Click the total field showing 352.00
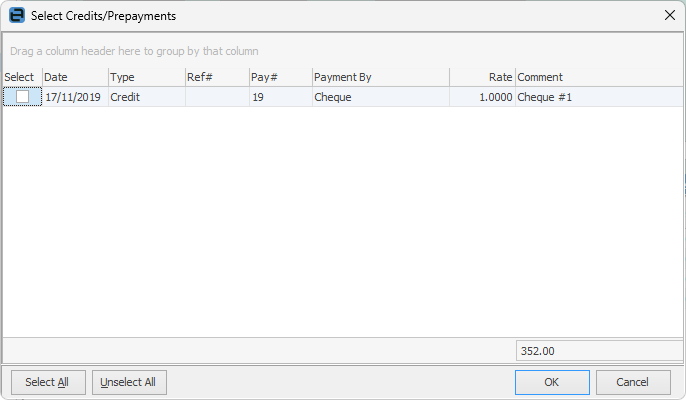The height and width of the screenshot is (400, 686). coord(599,351)
